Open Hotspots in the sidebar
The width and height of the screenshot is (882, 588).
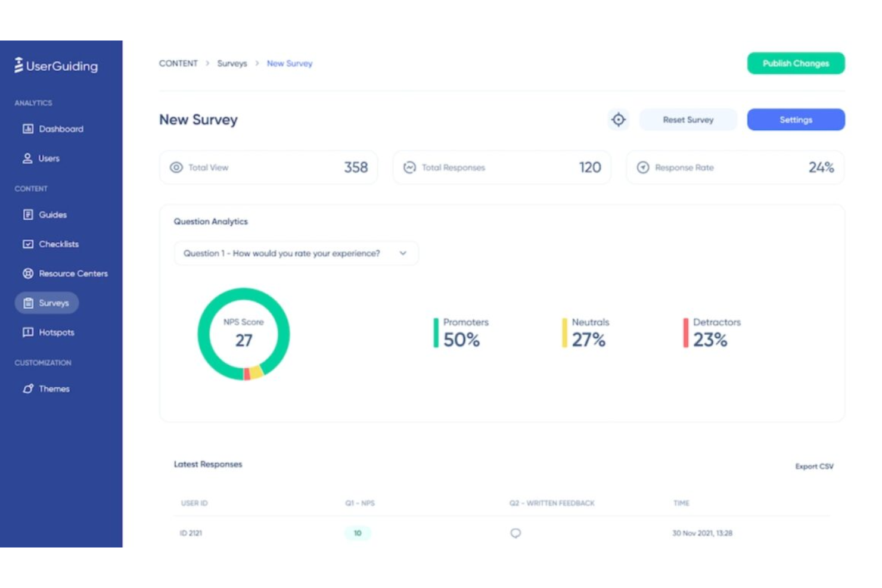[48, 332]
